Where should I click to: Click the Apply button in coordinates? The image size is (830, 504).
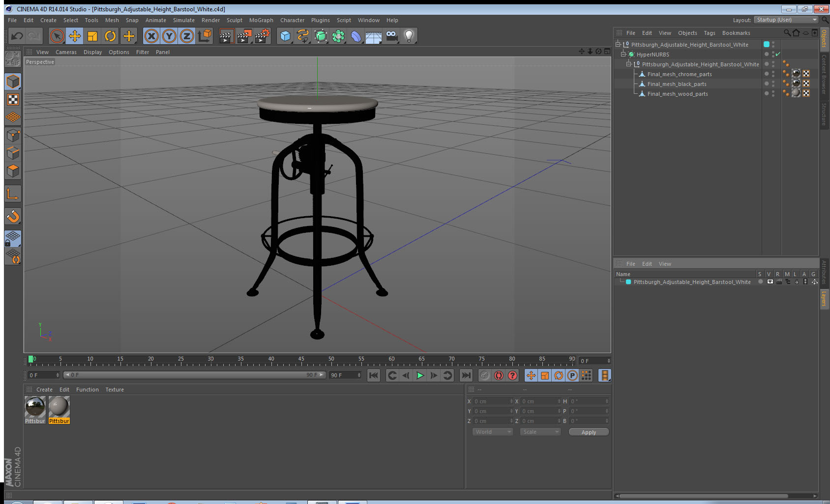point(589,432)
